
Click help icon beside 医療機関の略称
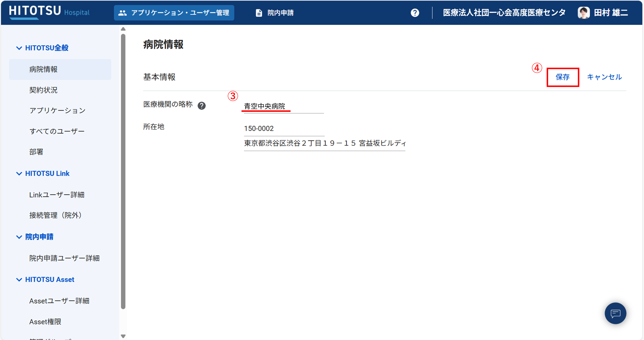[202, 106]
